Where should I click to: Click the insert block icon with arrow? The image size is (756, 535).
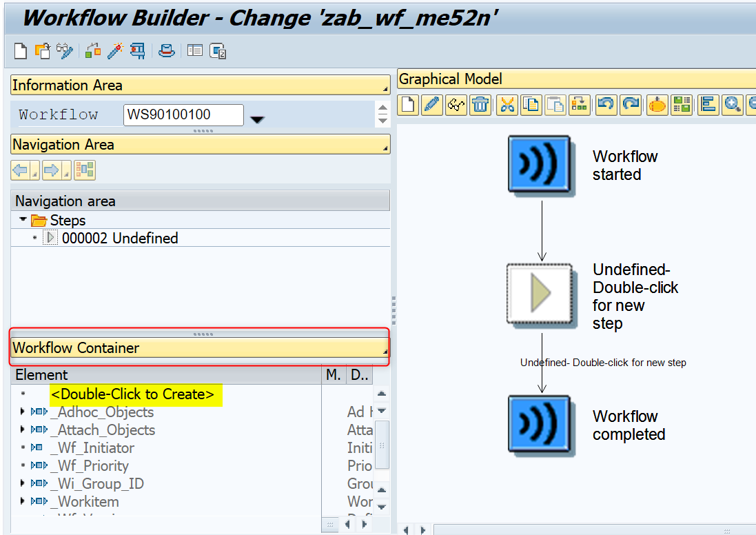(580, 104)
